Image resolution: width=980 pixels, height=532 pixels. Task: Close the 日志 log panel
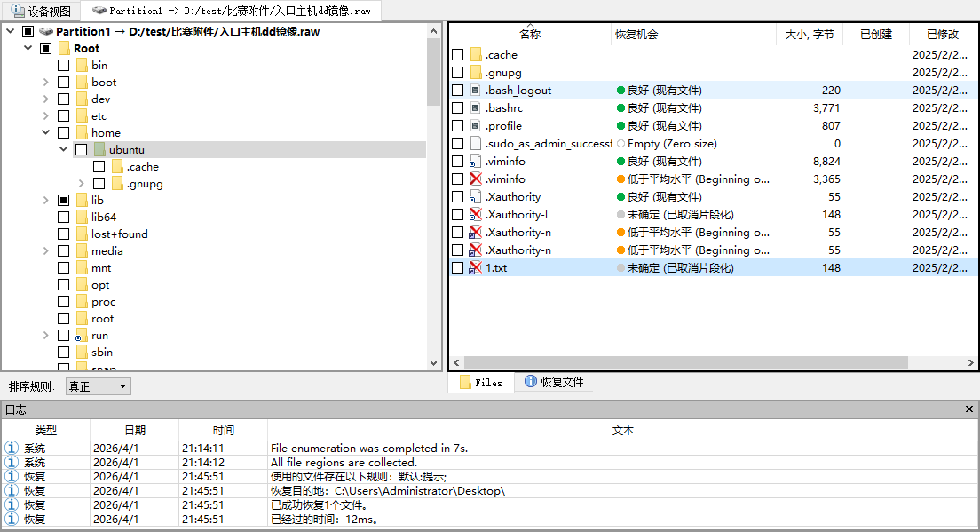(x=970, y=410)
